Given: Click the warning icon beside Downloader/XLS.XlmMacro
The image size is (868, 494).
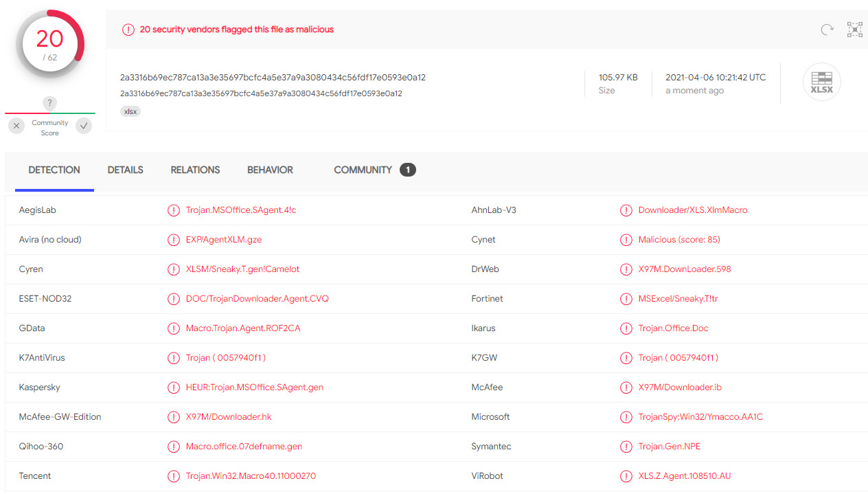Looking at the screenshot, I should tap(626, 210).
